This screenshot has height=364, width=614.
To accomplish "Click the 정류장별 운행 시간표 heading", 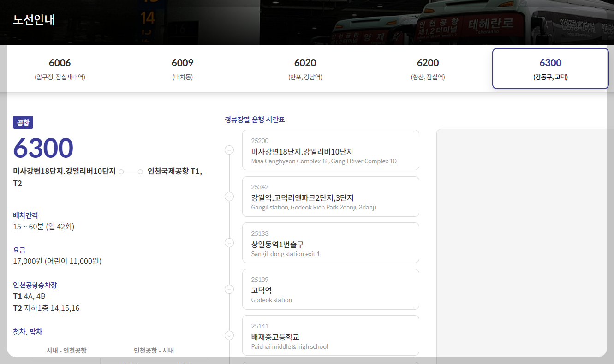I will tap(255, 119).
